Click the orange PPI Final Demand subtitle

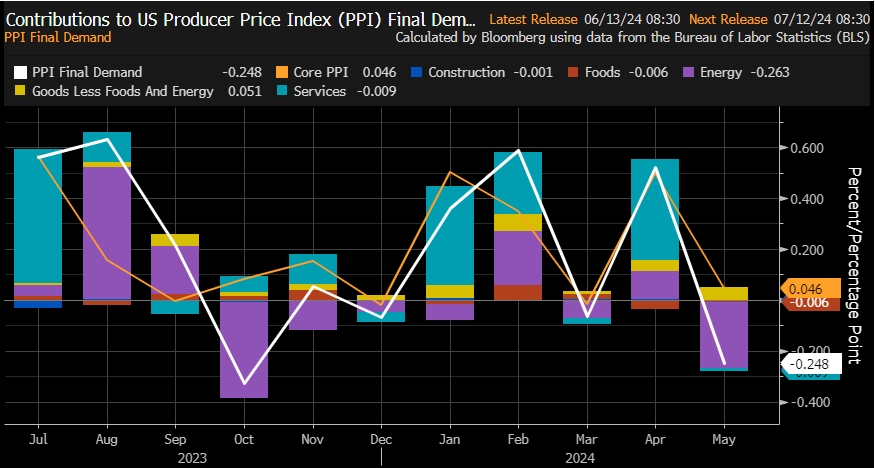(59, 37)
